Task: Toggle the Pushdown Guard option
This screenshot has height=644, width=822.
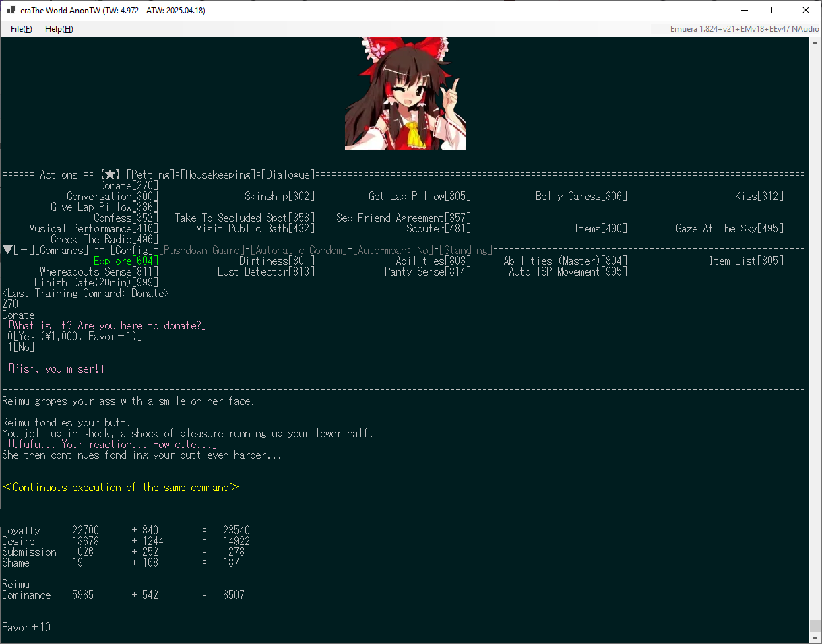Action: pos(200,251)
